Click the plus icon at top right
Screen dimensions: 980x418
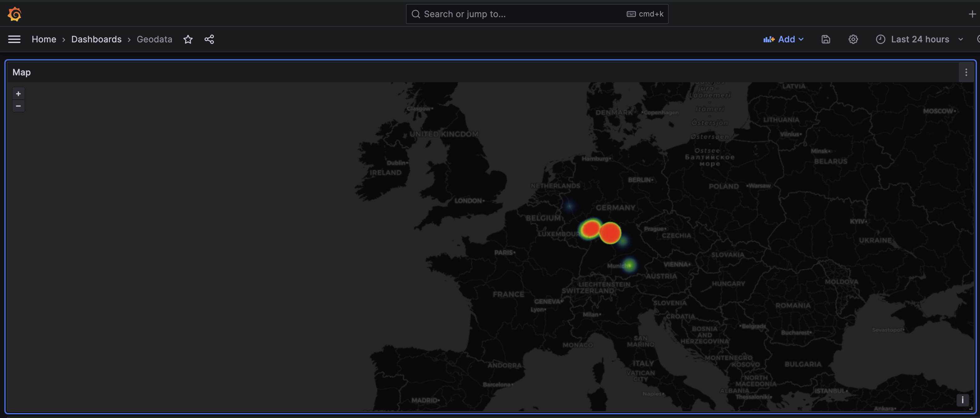(x=972, y=14)
